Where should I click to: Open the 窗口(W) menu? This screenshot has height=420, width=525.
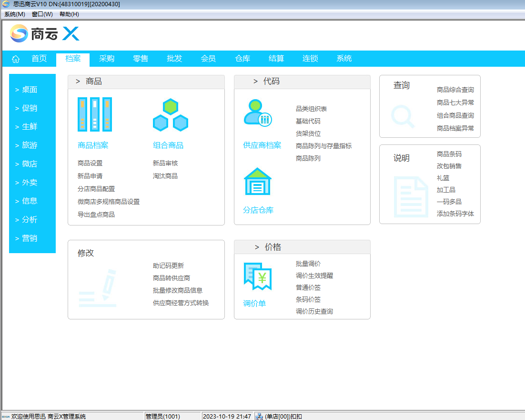42,14
